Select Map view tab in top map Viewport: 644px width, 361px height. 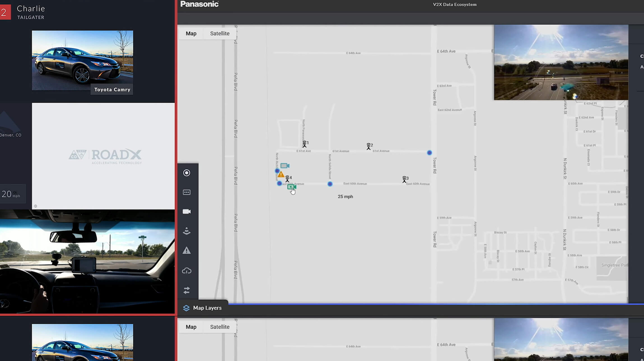191,33
